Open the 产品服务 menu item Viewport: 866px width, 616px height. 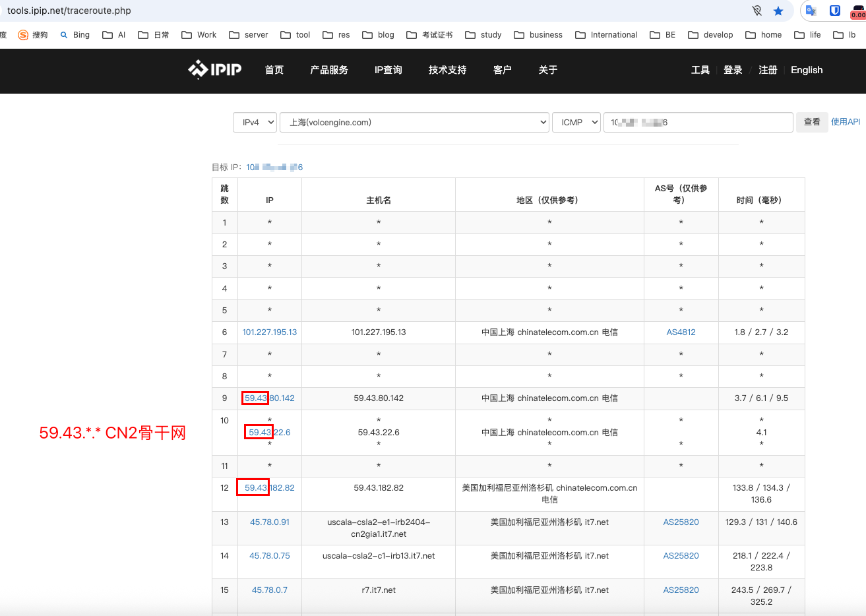[x=329, y=70]
